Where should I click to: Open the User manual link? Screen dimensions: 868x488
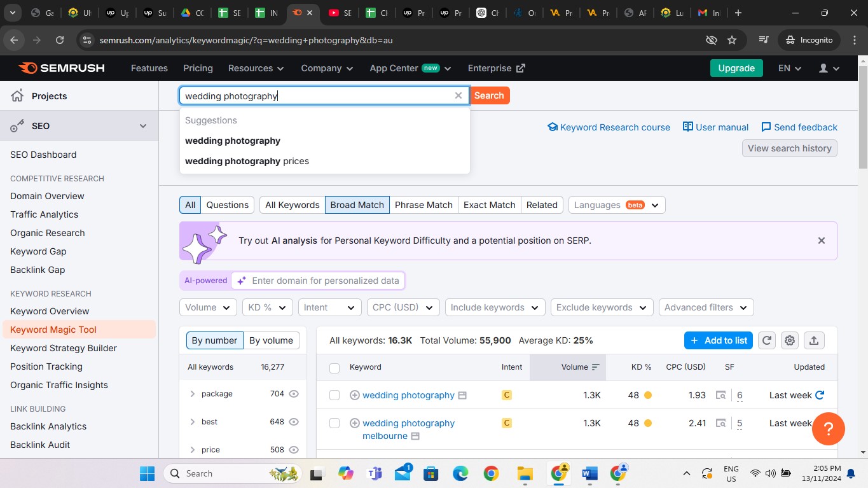(715, 127)
